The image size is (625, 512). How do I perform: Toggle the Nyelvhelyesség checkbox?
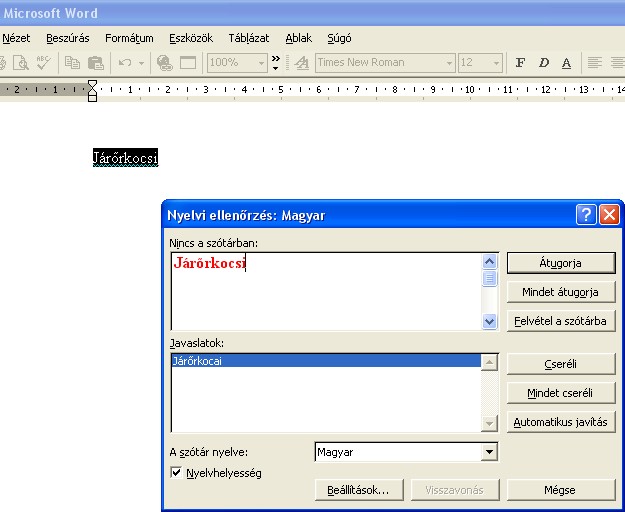tap(177, 473)
